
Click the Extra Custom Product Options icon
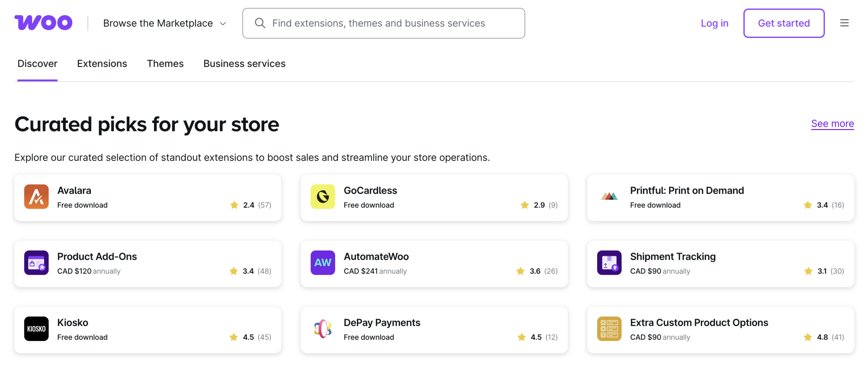pyautogui.click(x=609, y=329)
